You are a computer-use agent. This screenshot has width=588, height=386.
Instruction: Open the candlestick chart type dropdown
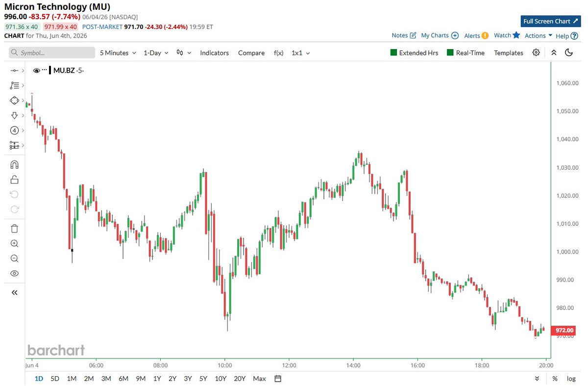coord(184,52)
